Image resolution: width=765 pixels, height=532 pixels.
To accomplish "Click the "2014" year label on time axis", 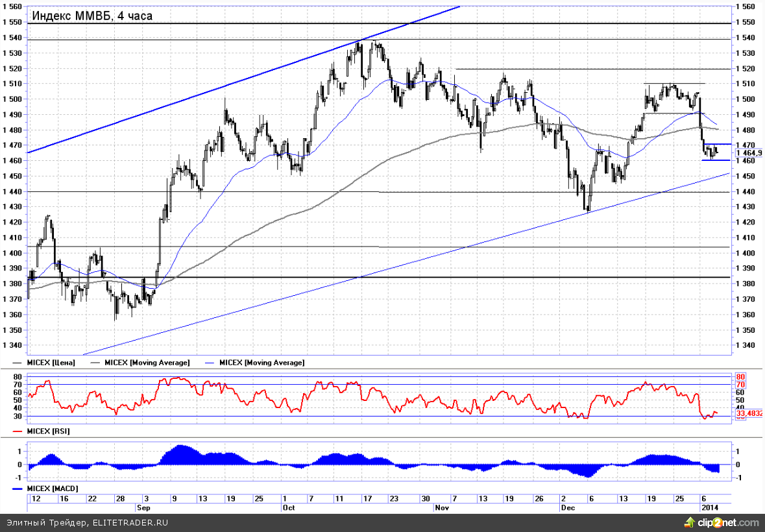I will pos(709,507).
